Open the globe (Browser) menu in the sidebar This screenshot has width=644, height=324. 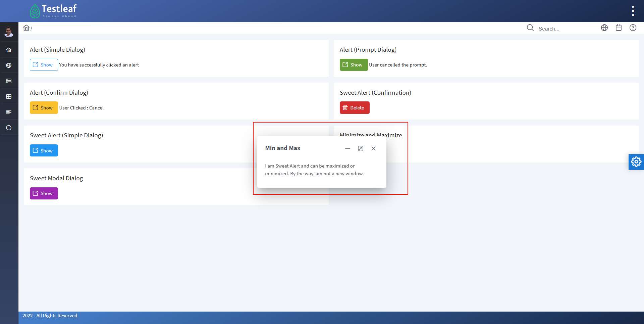[9, 65]
